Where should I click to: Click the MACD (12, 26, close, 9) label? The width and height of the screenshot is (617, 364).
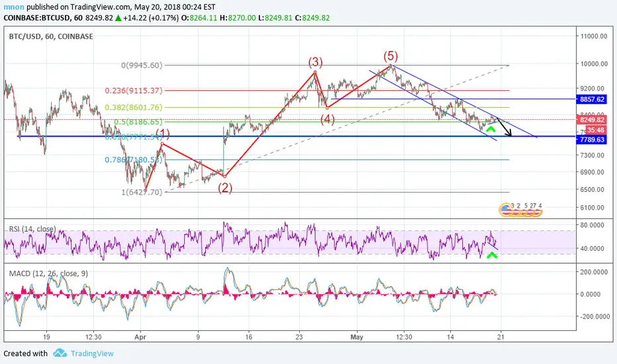(48, 273)
